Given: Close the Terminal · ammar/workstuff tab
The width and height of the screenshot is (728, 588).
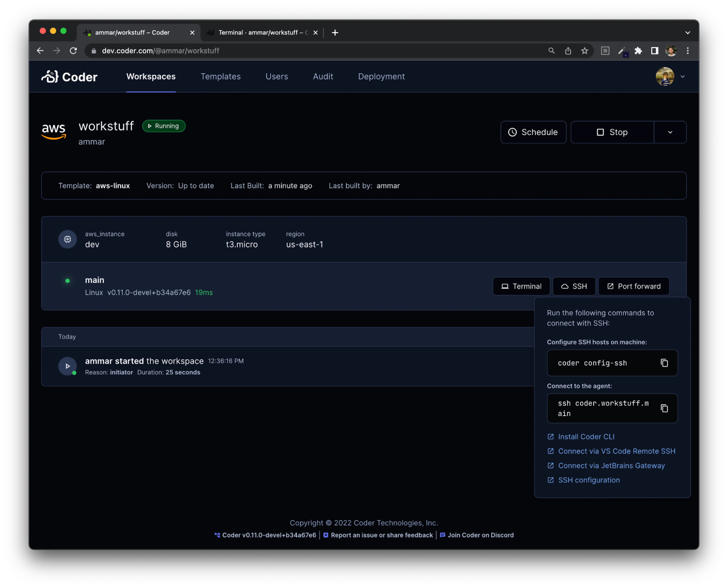Looking at the screenshot, I should click(x=315, y=32).
